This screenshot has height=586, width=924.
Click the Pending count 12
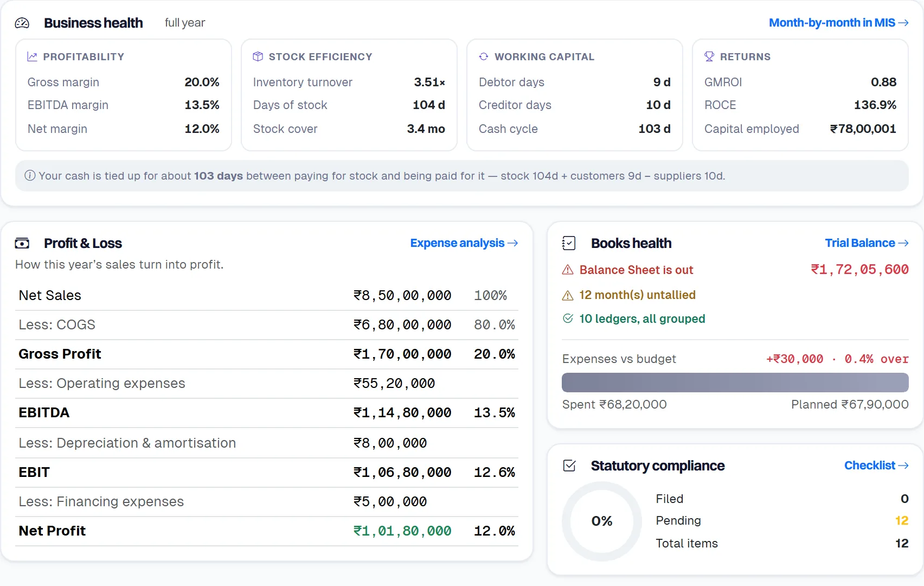(x=902, y=520)
